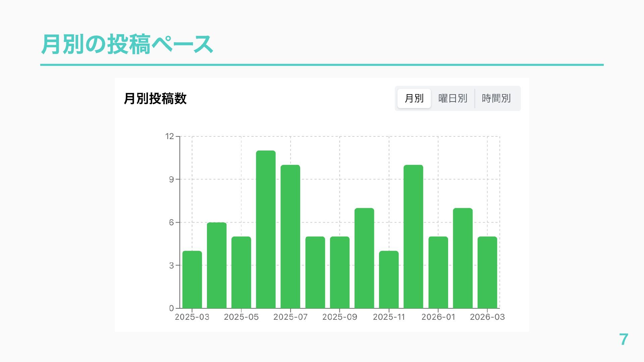Screen dimensions: 644x362
Task: Click the 2025-07 bar
Action: [x=290, y=237]
